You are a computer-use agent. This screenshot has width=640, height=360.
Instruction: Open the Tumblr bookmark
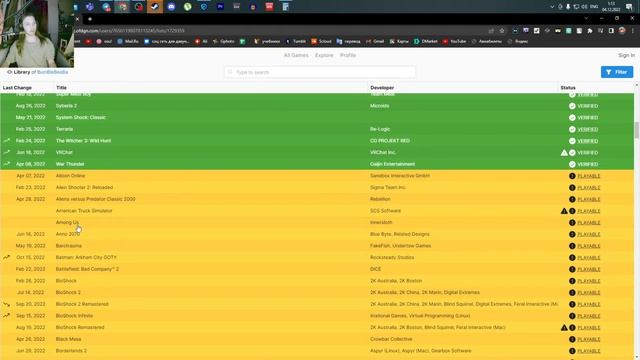(x=296, y=41)
